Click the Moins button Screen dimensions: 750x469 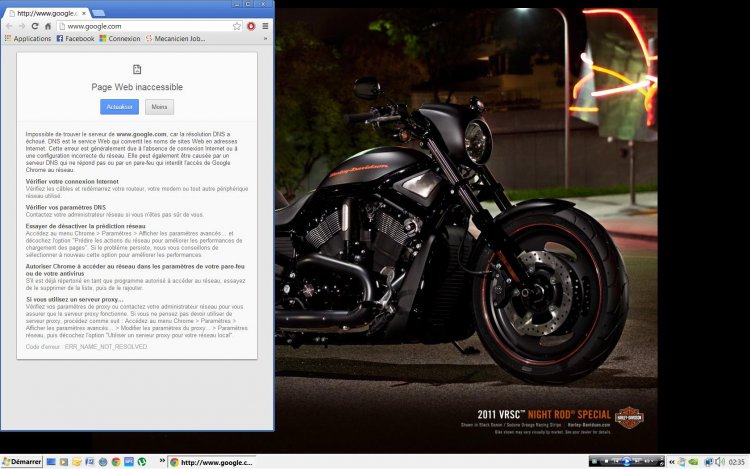click(x=159, y=107)
